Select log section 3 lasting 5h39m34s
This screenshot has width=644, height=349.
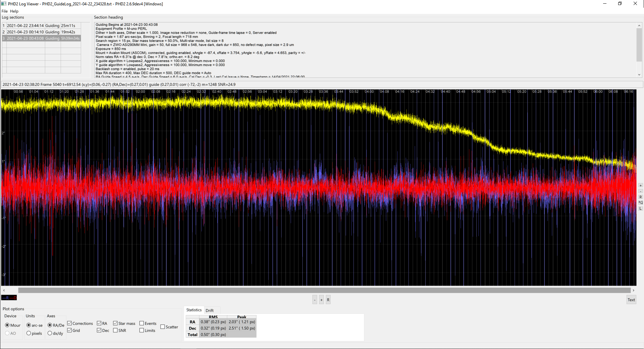click(41, 38)
